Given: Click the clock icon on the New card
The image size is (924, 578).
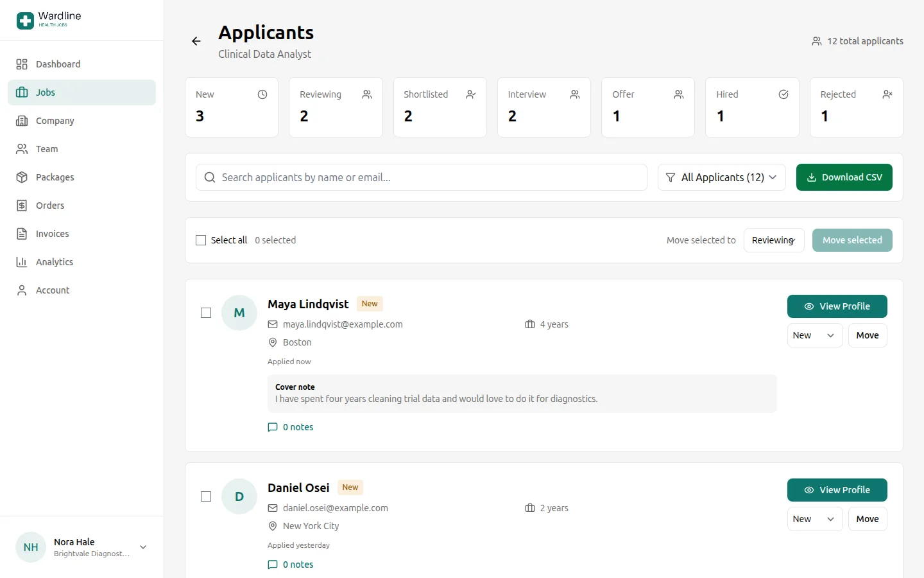Looking at the screenshot, I should 262,94.
